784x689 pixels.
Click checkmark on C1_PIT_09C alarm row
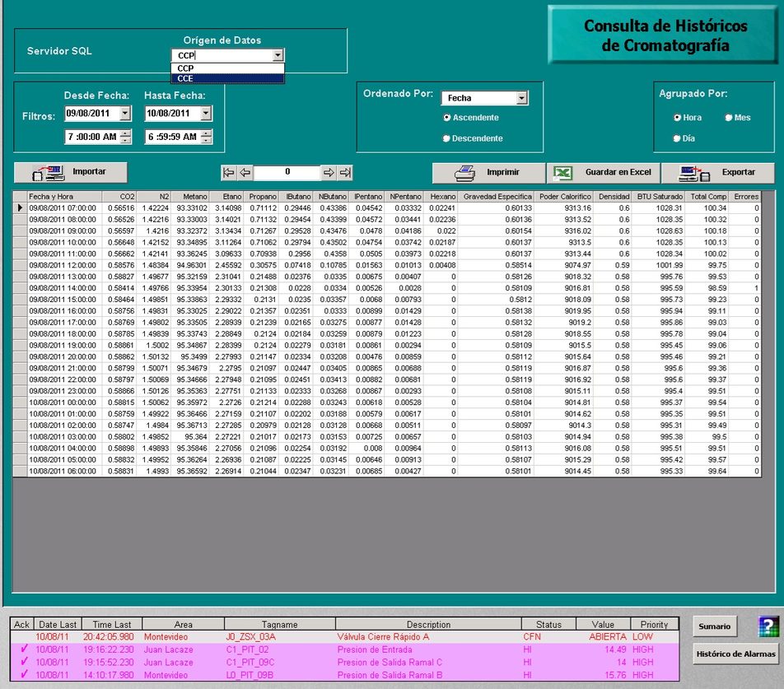pos(23,662)
